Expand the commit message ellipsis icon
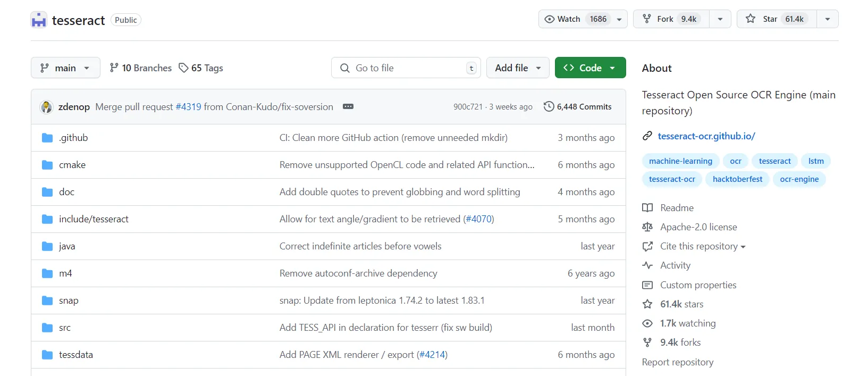868x376 pixels. (348, 107)
